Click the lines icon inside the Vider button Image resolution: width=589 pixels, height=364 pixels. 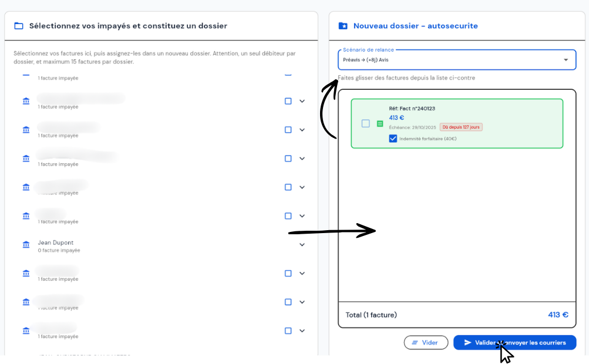click(415, 342)
